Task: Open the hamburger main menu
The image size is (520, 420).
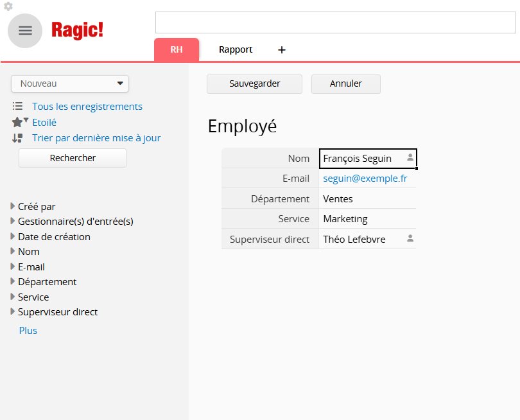Action: click(25, 31)
